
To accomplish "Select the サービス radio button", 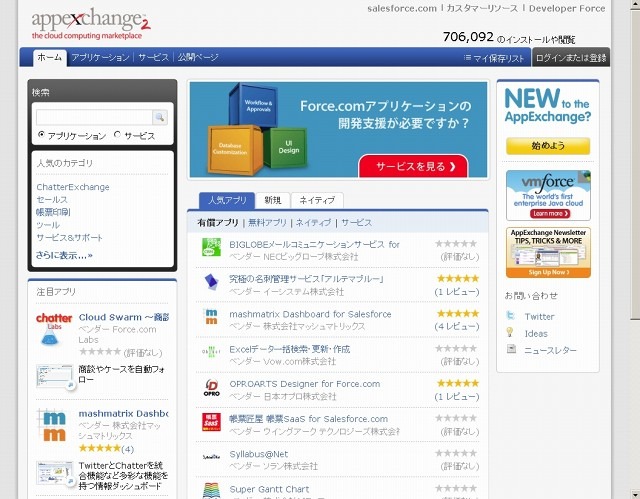I will 118,134.
